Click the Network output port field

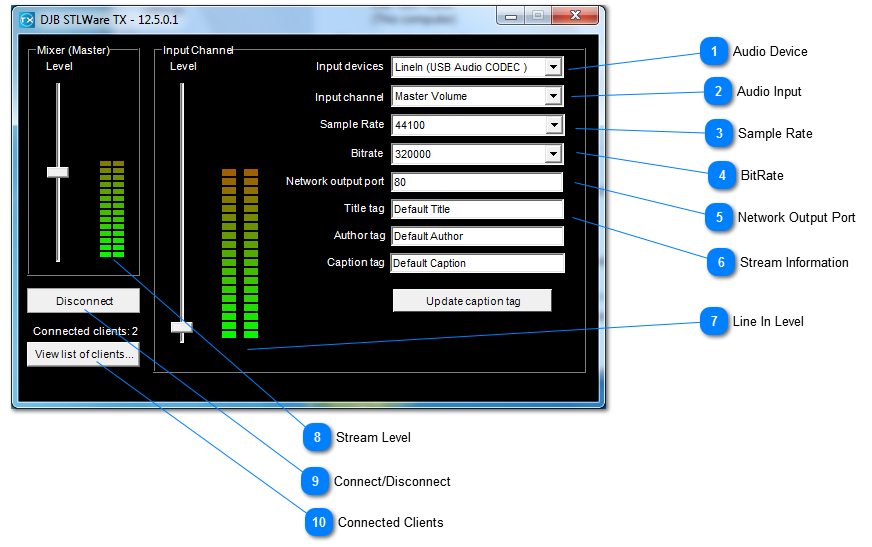tap(476, 183)
